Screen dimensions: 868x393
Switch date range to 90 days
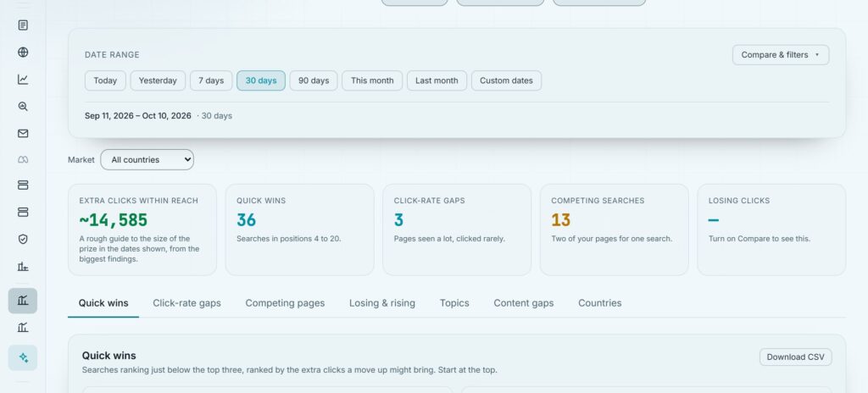(314, 80)
